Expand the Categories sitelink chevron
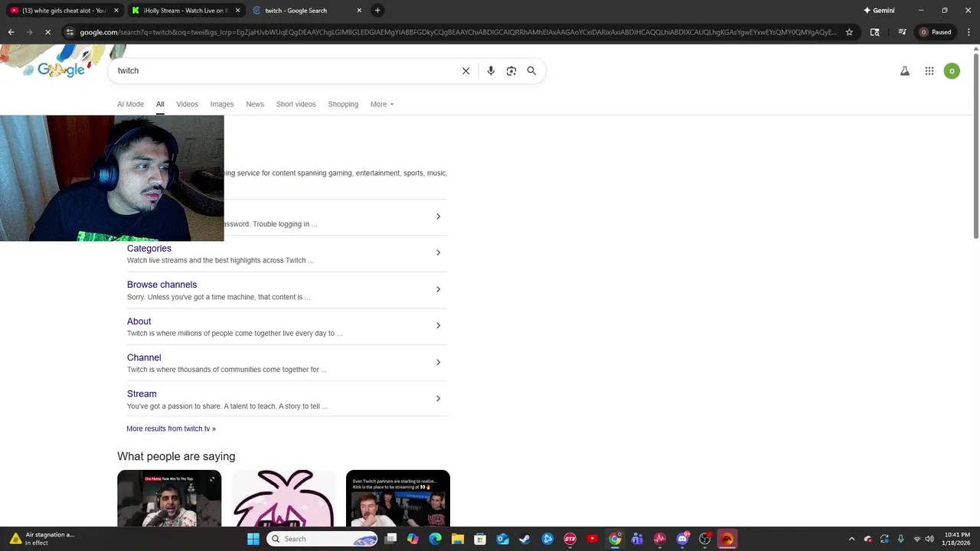980x551 pixels. pyautogui.click(x=438, y=253)
